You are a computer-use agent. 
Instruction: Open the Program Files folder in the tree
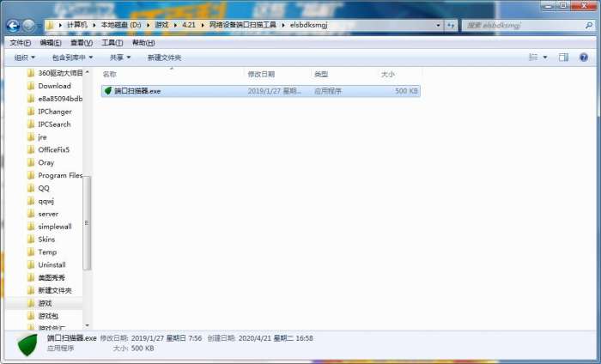56,175
